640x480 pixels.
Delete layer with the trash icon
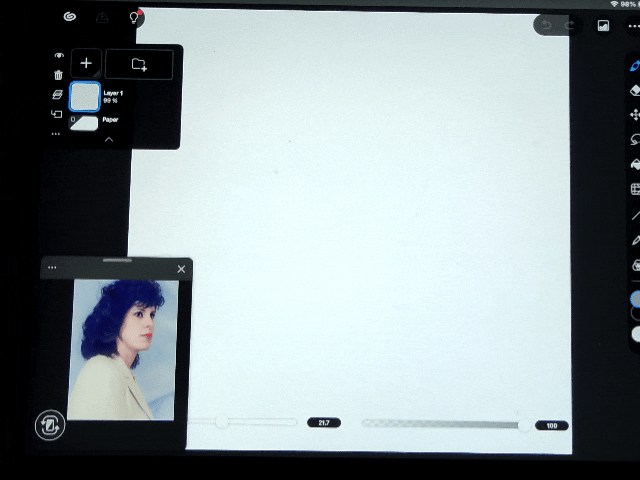coord(58,75)
